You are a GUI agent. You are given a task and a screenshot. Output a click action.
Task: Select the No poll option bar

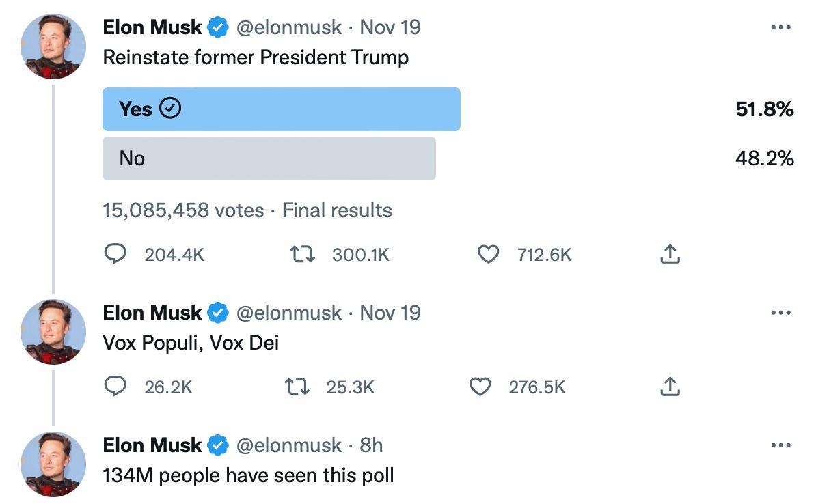[269, 158]
